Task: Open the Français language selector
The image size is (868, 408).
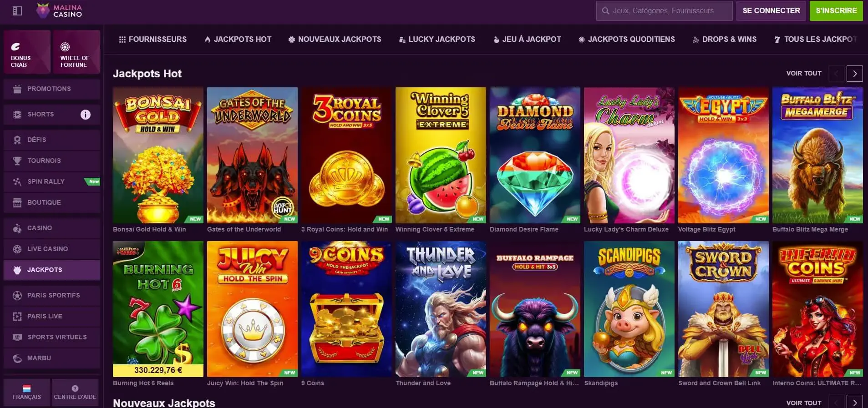Action: tap(27, 392)
